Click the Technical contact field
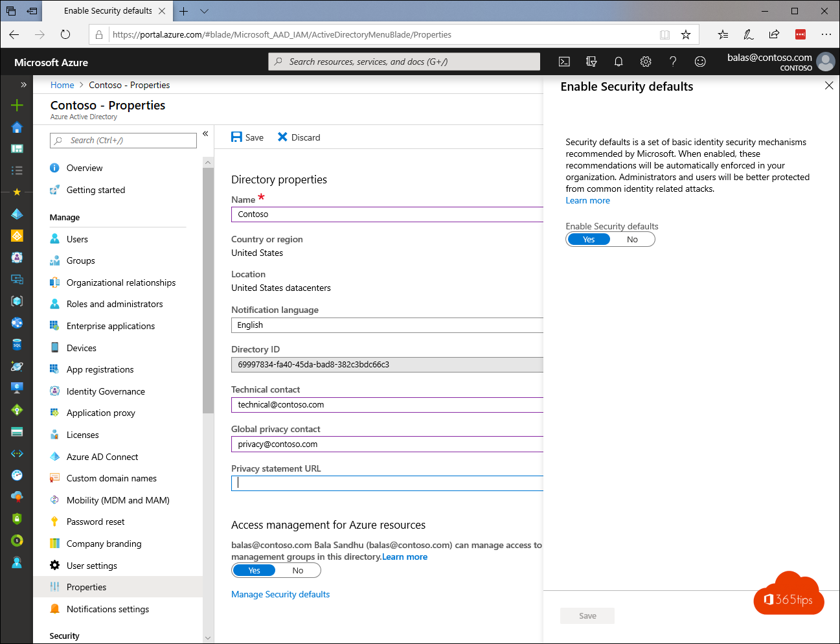 tap(387, 405)
